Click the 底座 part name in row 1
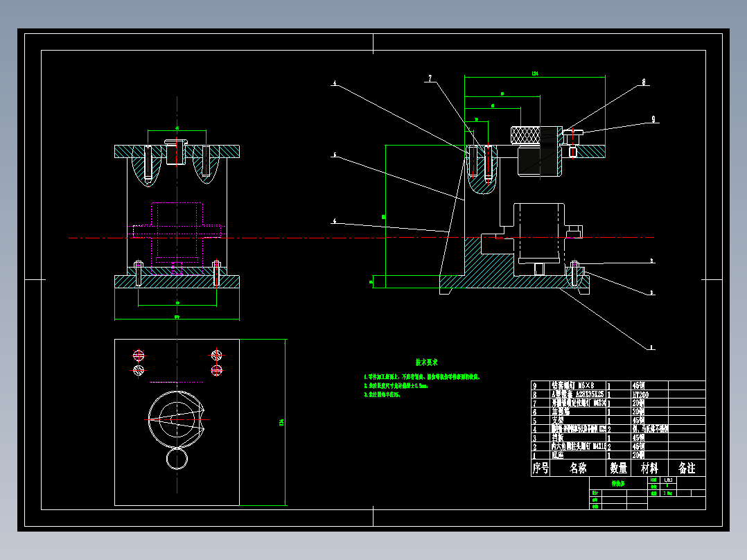 point(558,455)
